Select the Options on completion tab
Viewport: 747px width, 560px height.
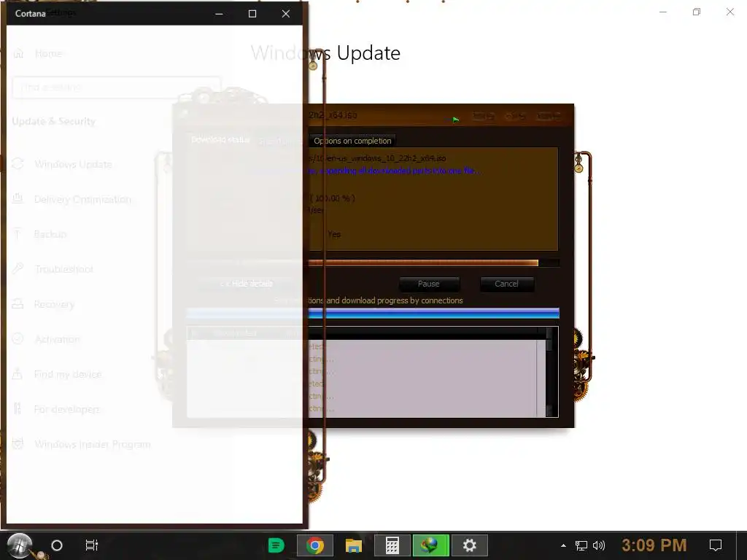[x=352, y=141]
